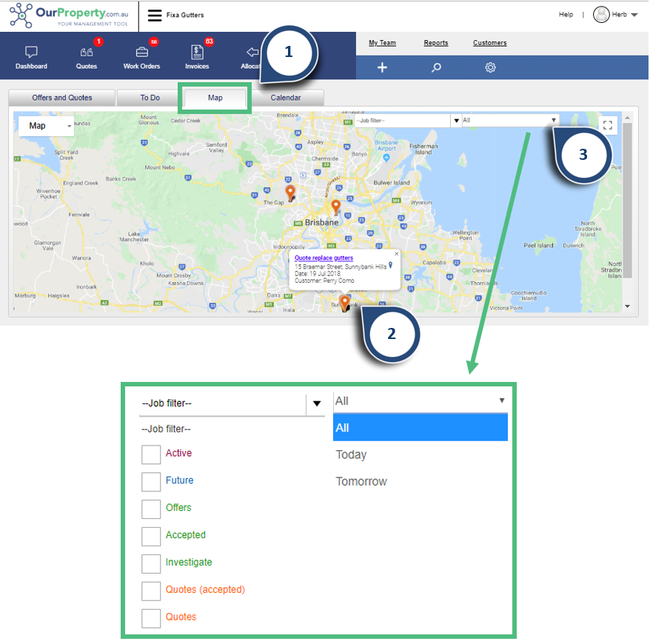
Task: Click the Brisbane Airport marker on the map
Action: [x=386, y=158]
